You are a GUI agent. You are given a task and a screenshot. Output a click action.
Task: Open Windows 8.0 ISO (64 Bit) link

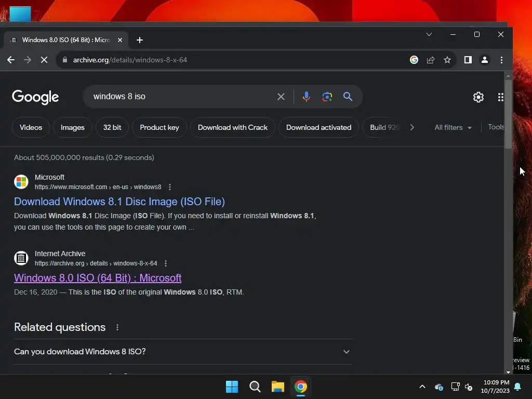(98, 278)
